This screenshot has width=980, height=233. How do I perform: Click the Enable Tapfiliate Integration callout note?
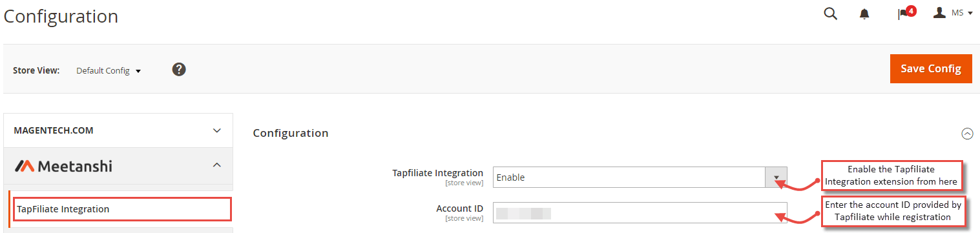[893, 176]
